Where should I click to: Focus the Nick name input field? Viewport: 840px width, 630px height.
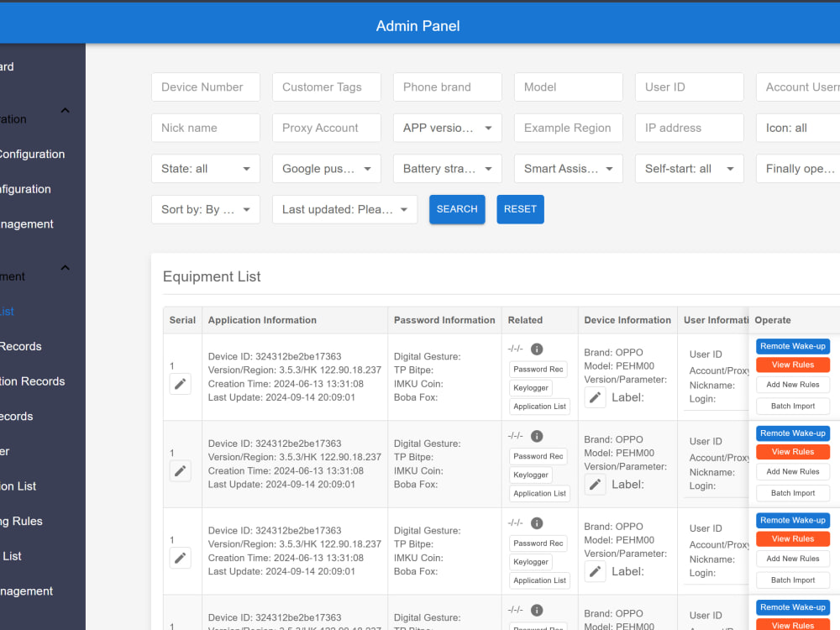click(206, 128)
